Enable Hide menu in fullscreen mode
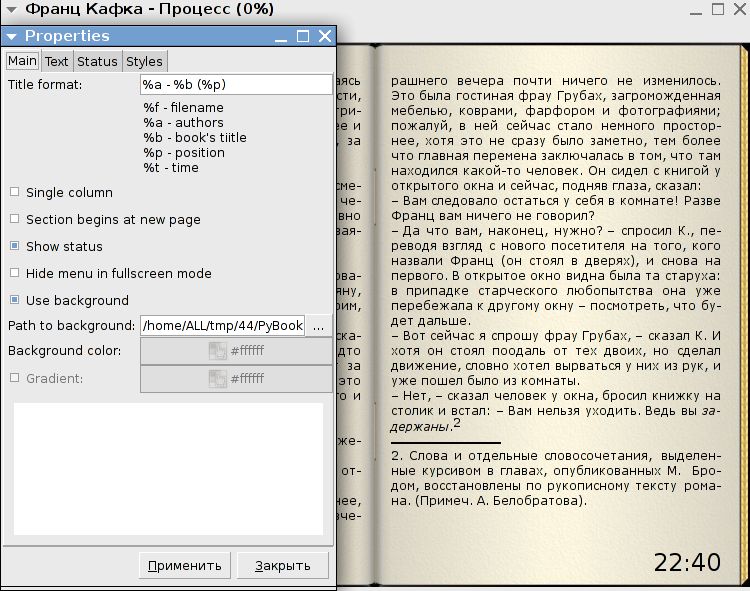Image resolution: width=750 pixels, height=591 pixels. point(15,273)
